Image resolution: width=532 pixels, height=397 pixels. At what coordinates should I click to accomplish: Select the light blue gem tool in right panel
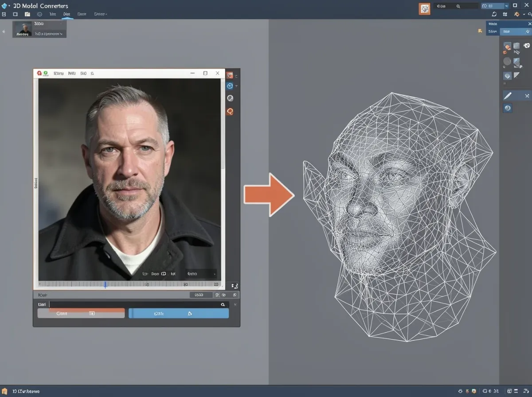point(508,76)
